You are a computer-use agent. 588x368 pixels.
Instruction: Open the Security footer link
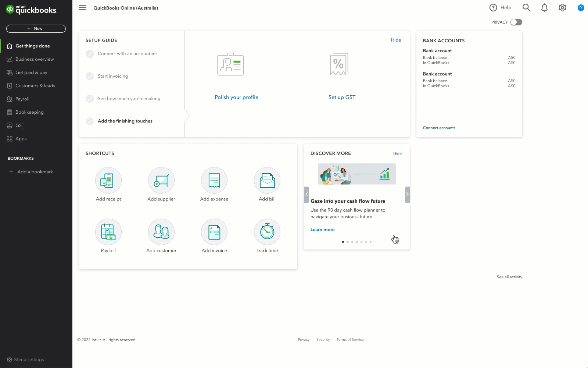323,340
